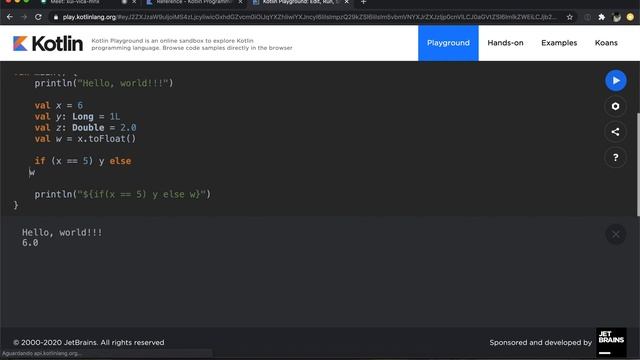Click the 'if (x == 5) y else' line

pyautogui.click(x=83, y=161)
